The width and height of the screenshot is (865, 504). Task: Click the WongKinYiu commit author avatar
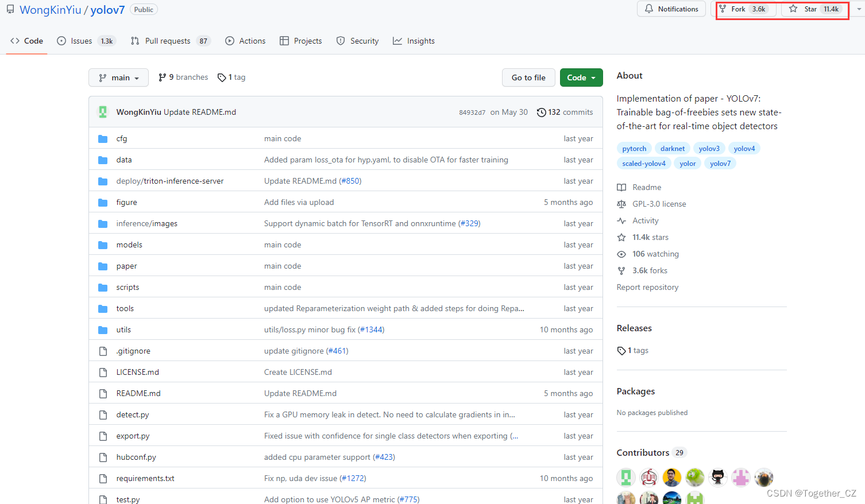click(103, 112)
